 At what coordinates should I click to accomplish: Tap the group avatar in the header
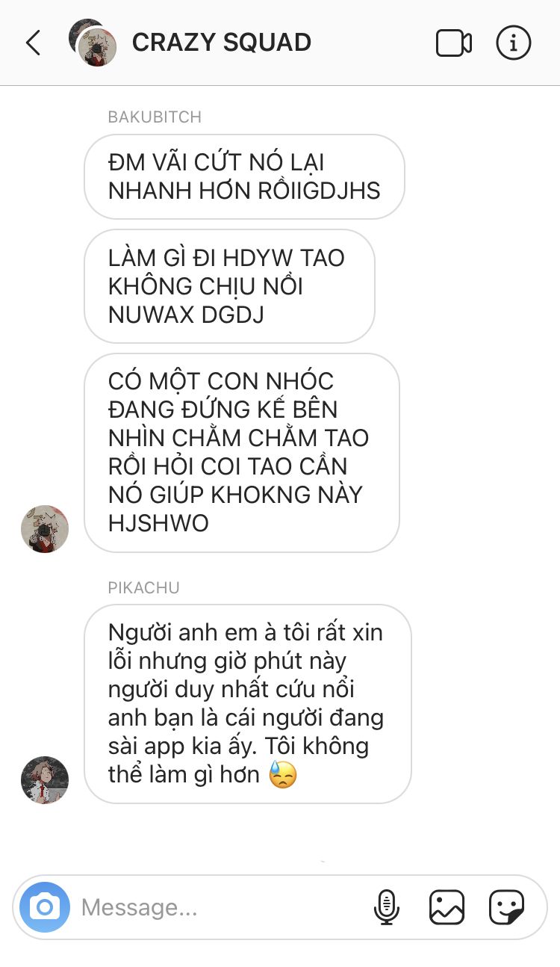pos(93,43)
